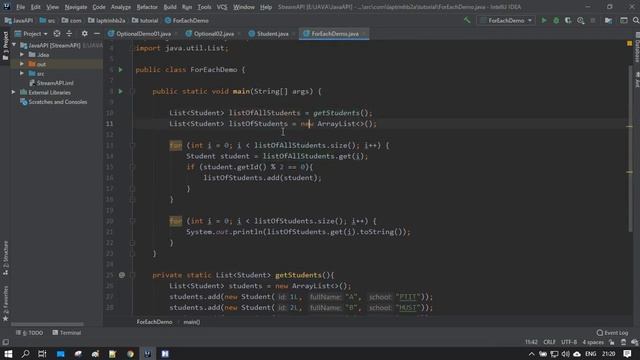Expand the out folder
640x360 pixels.
pos(22,64)
